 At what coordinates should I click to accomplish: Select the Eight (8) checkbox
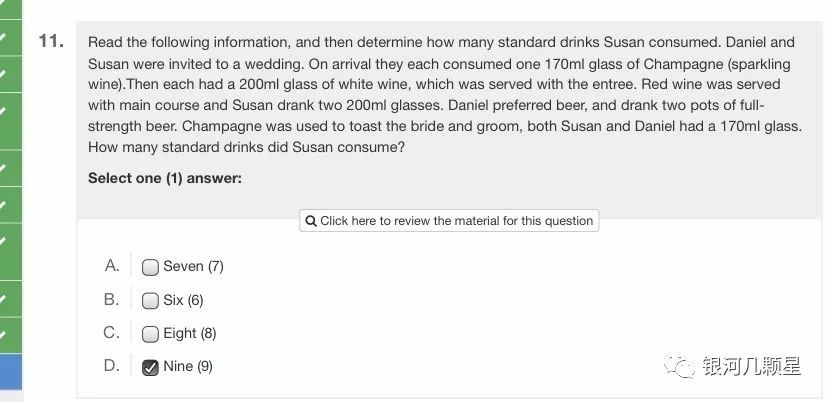pyautogui.click(x=150, y=334)
